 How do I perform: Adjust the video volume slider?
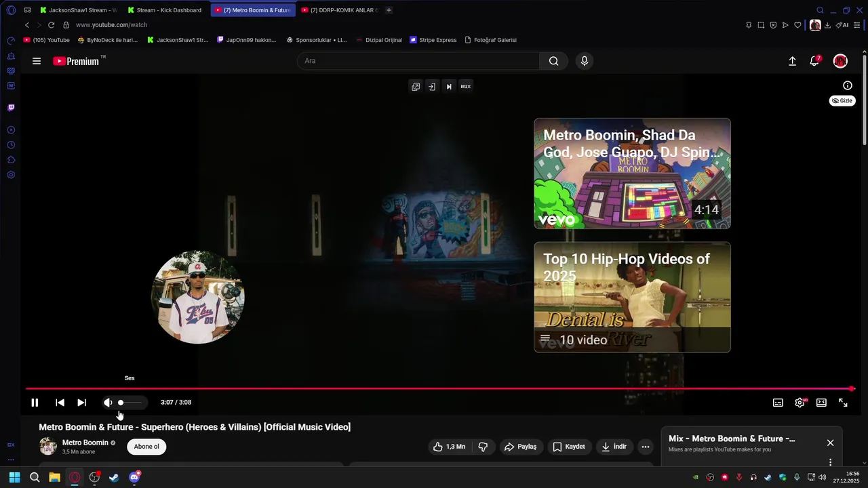[130, 403]
